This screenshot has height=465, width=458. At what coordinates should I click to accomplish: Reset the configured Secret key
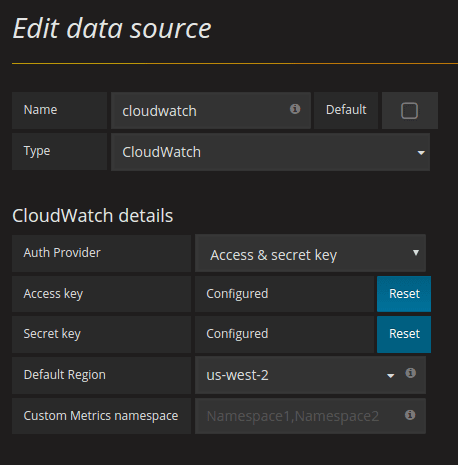[404, 334]
